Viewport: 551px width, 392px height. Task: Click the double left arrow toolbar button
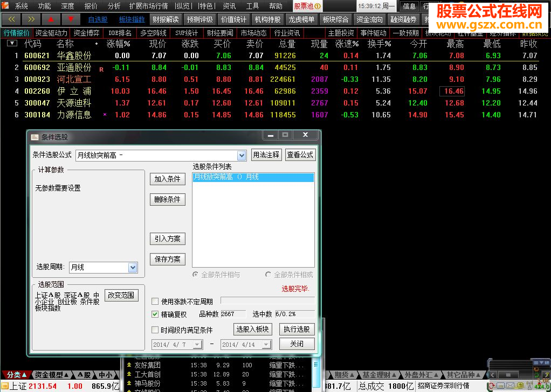coord(11,19)
